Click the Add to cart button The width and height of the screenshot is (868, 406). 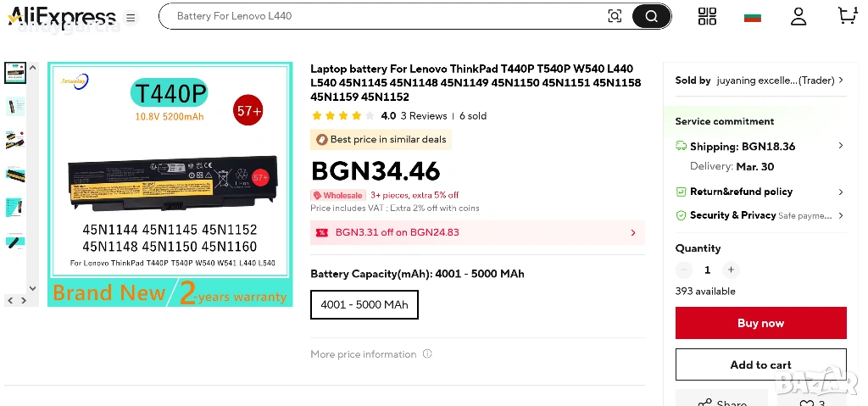point(760,364)
